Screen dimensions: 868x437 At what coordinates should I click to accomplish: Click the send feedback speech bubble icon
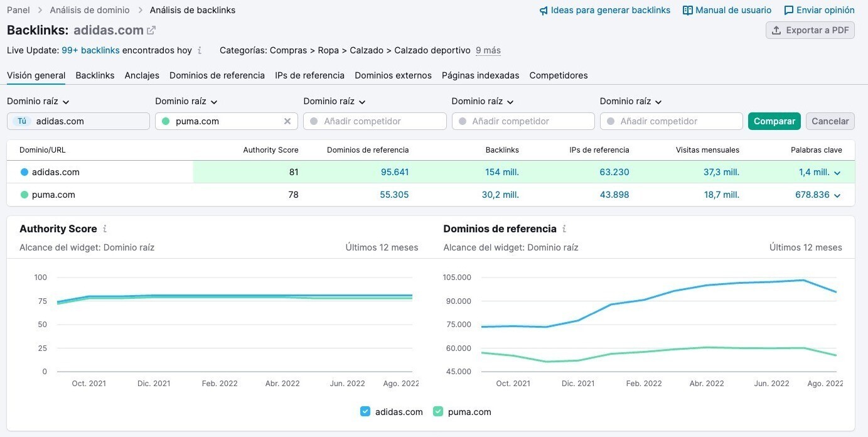point(789,11)
